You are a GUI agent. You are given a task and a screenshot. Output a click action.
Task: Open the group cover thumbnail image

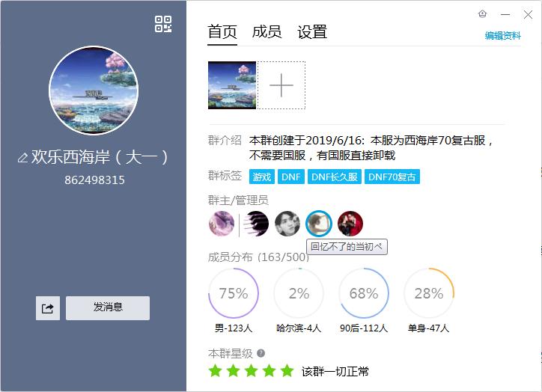pos(232,85)
